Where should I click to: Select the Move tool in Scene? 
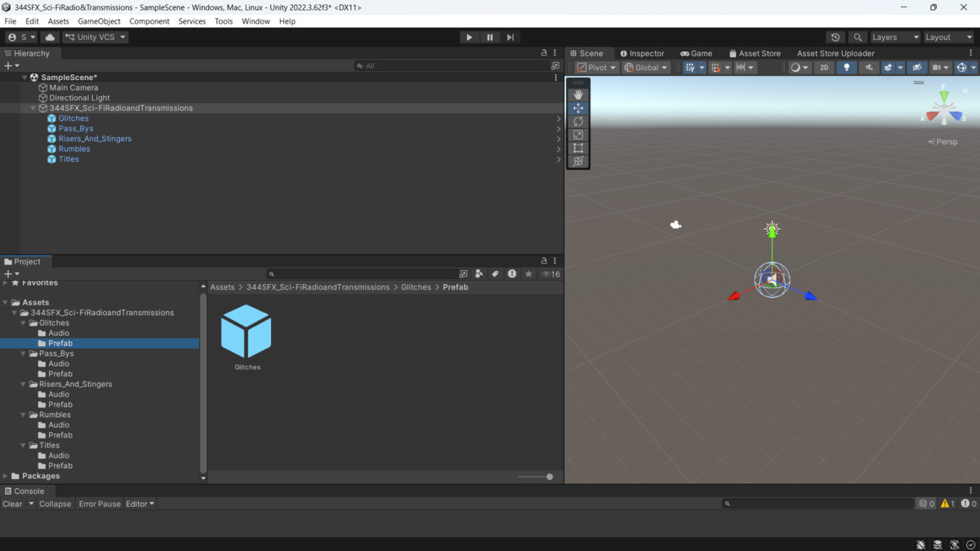coord(578,108)
